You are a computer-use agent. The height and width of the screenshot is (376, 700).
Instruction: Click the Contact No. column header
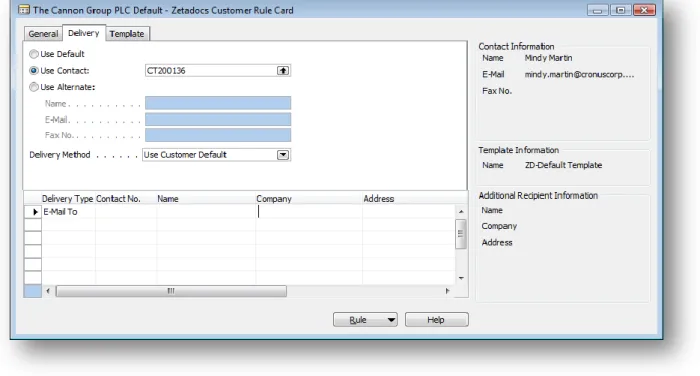point(118,199)
